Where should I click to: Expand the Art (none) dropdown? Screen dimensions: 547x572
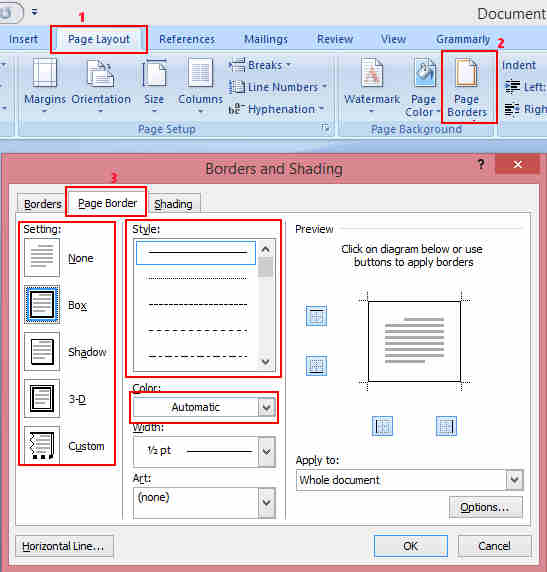pyautogui.click(x=266, y=503)
